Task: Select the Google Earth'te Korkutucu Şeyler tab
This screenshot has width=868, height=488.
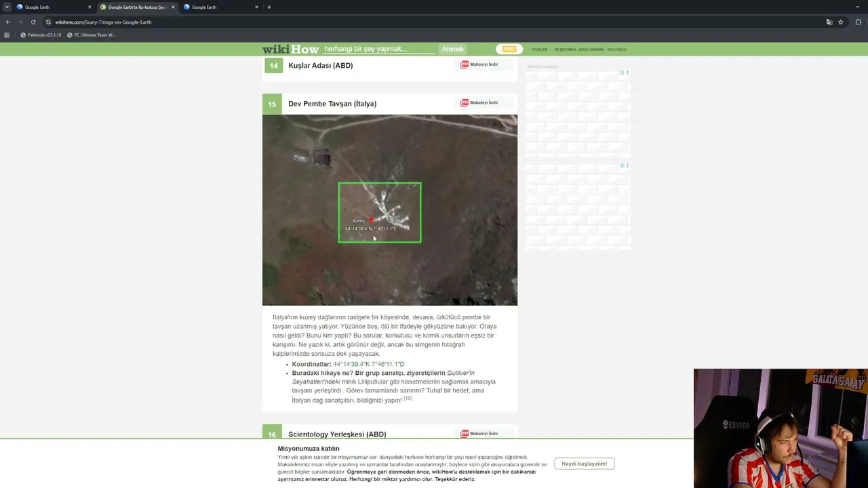Action: tap(138, 7)
